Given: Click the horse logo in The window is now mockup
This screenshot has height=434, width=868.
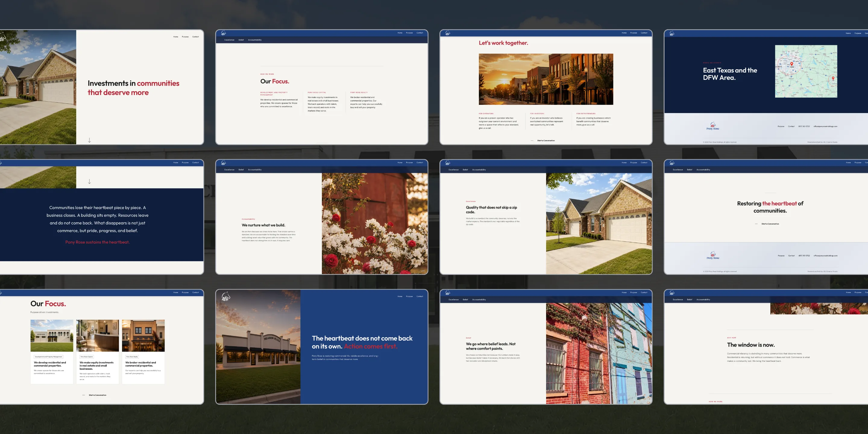Looking at the screenshot, I should [x=671, y=292].
